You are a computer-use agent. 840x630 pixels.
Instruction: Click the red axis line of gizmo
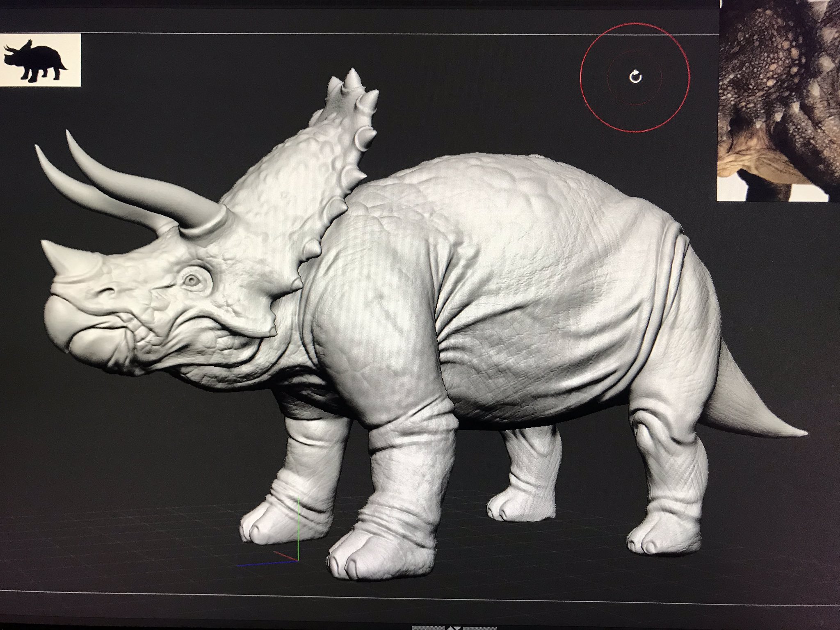tap(286, 556)
